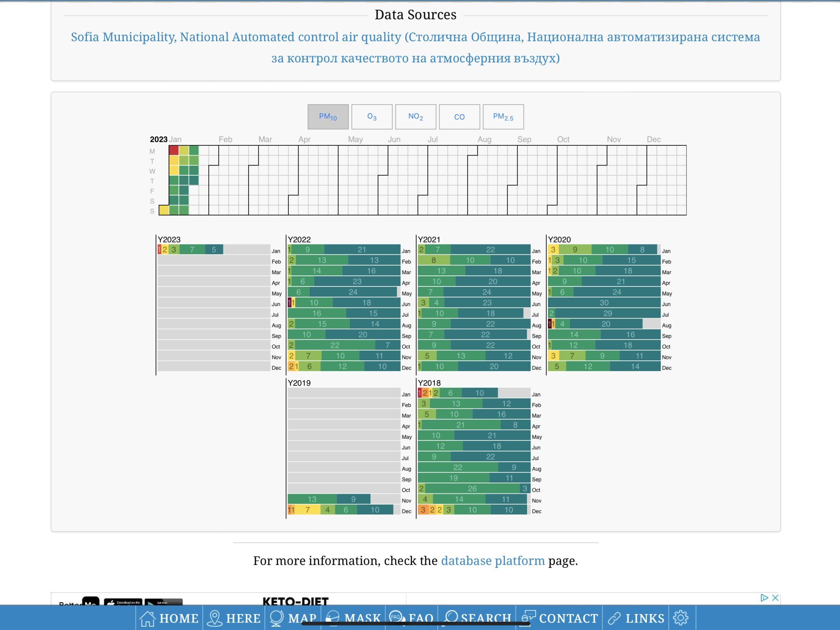Open the LINKS menu item label
Screen dimensions: 840x630
[645, 619]
